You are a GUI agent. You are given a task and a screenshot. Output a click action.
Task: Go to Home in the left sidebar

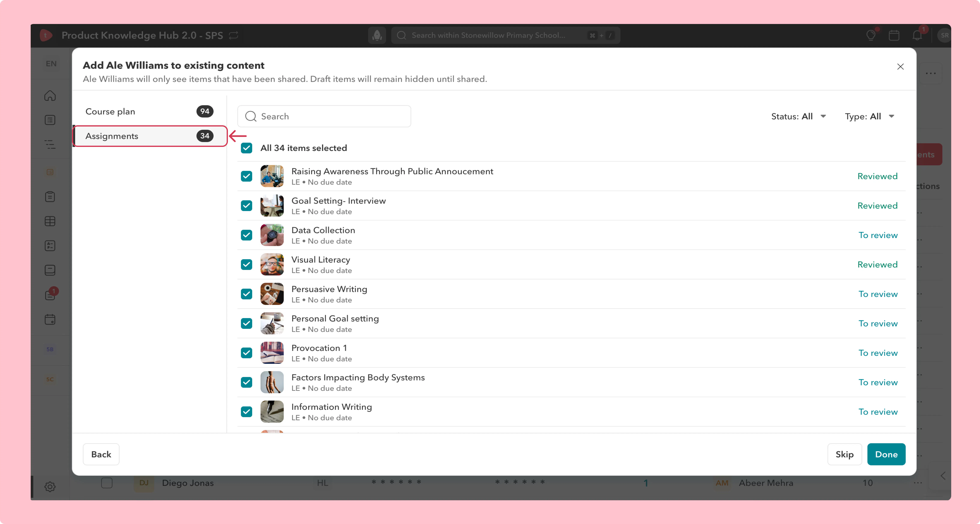click(x=50, y=95)
